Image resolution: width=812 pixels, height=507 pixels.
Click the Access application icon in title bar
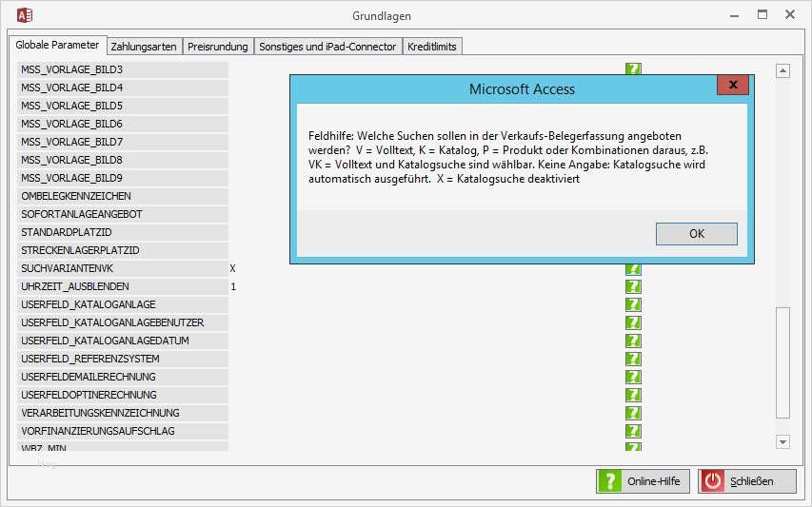click(25, 15)
